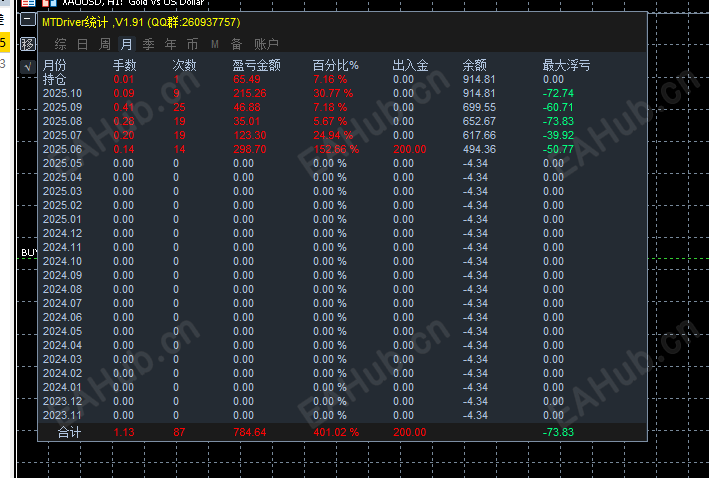Select the 2025.10 month row label
The width and height of the screenshot is (709, 478).
tap(62, 94)
